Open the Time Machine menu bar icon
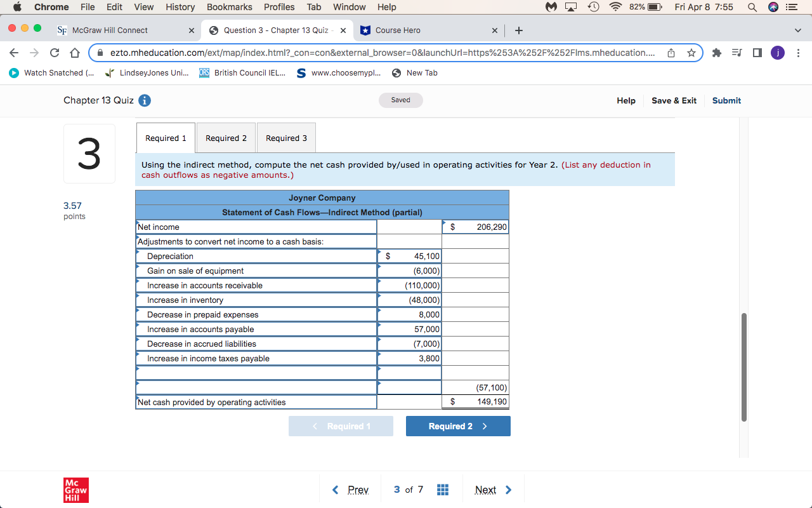Image resolution: width=812 pixels, height=508 pixels. (594, 7)
